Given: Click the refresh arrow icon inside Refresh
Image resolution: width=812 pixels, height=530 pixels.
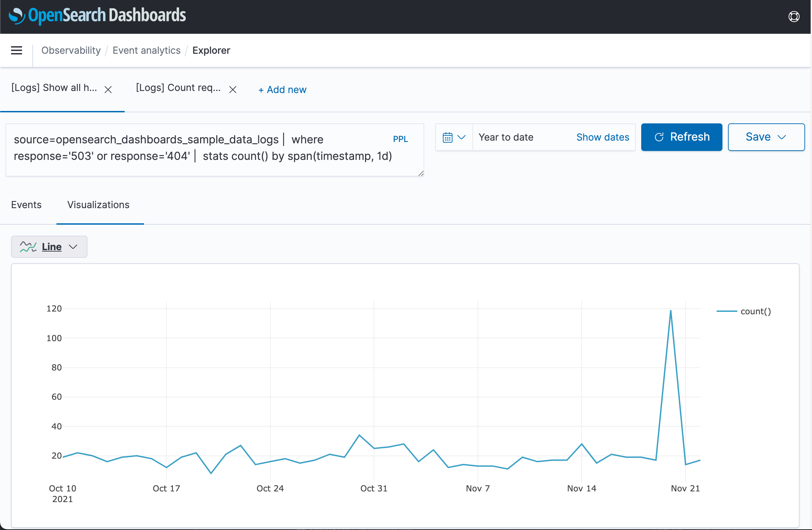Looking at the screenshot, I should (659, 137).
